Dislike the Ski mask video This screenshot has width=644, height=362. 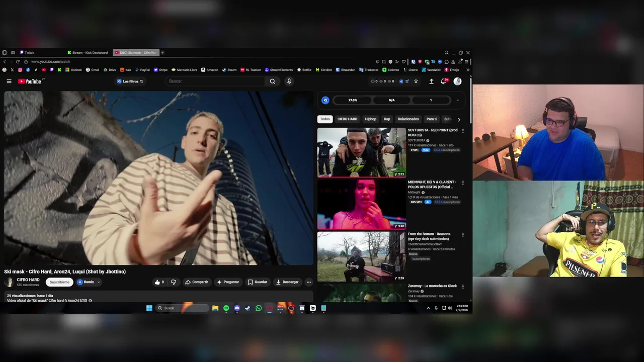tap(174, 282)
